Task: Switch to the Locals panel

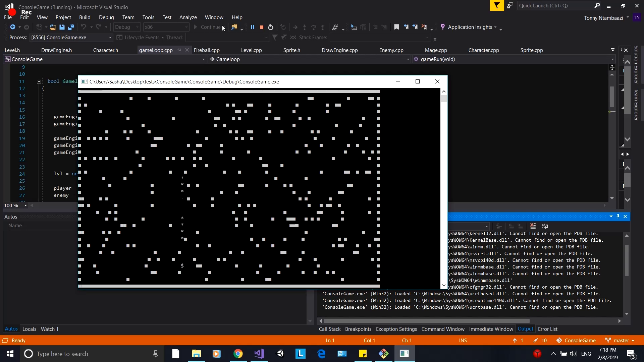Action: click(29, 329)
